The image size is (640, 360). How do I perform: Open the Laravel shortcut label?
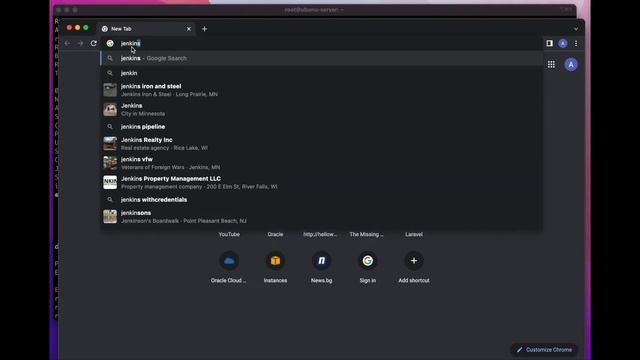point(414,234)
